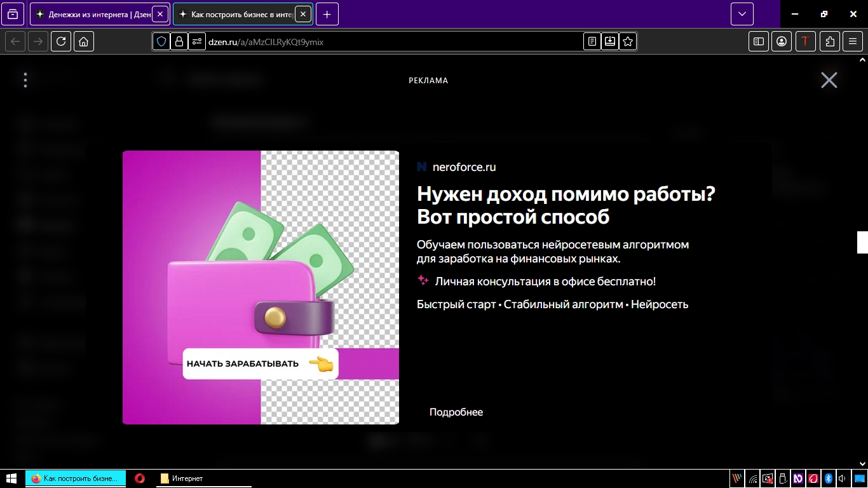The height and width of the screenshot is (488, 868).
Task: Click the save-to-device icon in address bar
Action: coord(609,41)
